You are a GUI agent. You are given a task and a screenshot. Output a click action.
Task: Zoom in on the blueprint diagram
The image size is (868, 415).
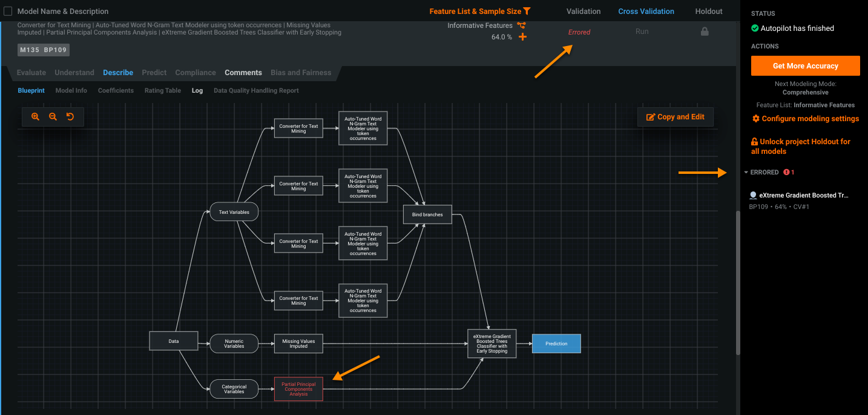[x=35, y=116]
